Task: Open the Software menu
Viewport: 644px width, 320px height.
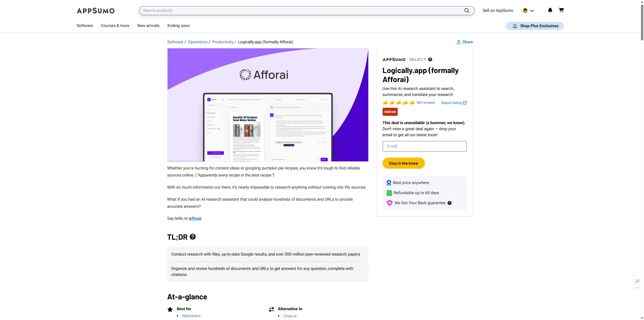Action: click(x=85, y=26)
